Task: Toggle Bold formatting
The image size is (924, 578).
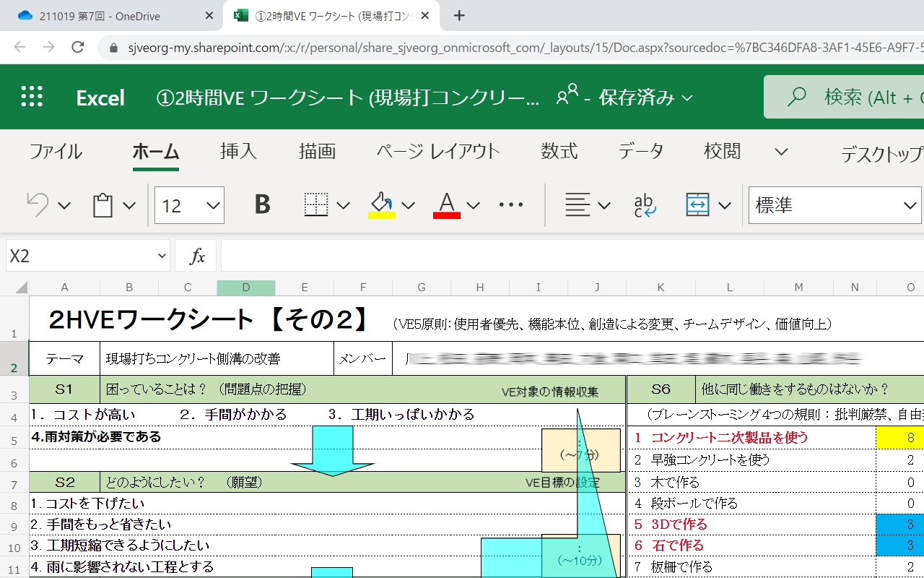Action: (x=263, y=205)
